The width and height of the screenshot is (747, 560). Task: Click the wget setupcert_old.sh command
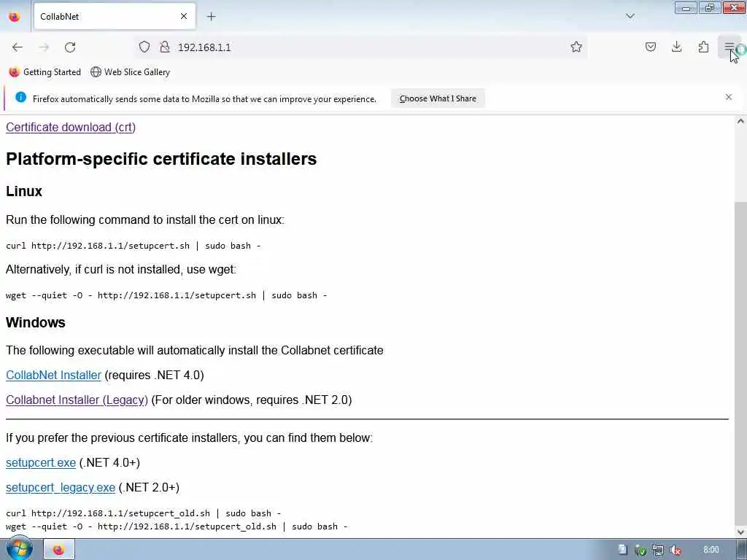pos(177,526)
